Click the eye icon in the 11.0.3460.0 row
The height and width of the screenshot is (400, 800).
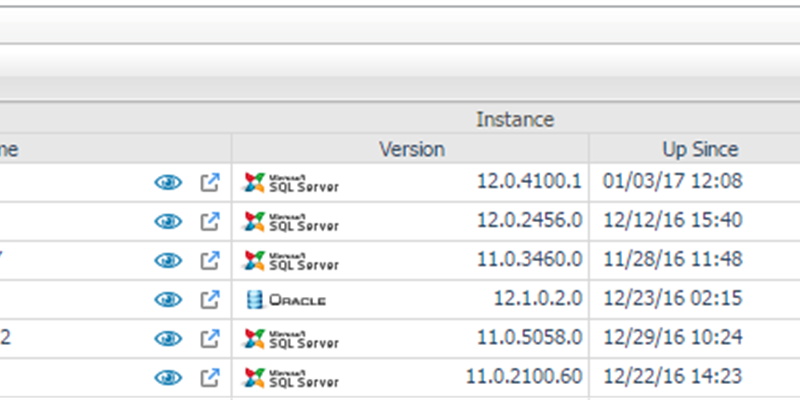(168, 261)
